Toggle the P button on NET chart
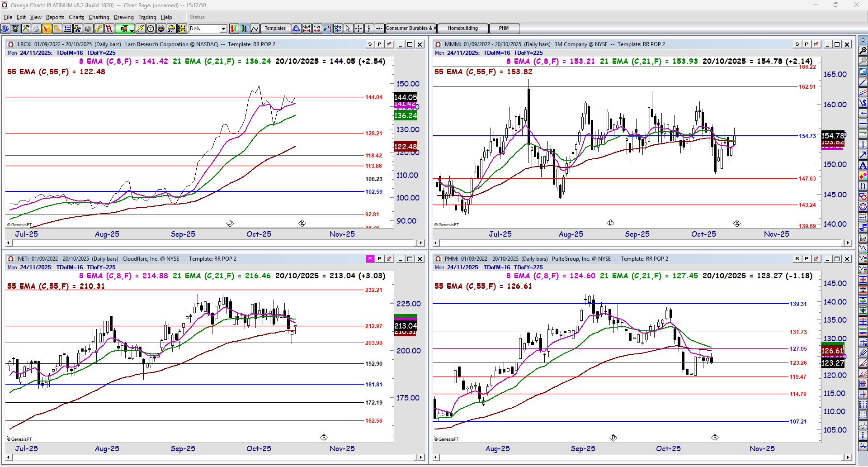The width and height of the screenshot is (868, 467). tap(379, 259)
